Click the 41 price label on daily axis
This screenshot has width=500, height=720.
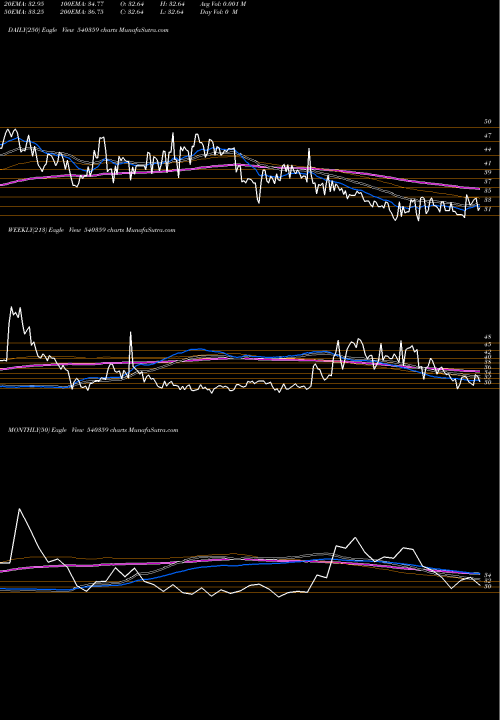tap(488, 163)
